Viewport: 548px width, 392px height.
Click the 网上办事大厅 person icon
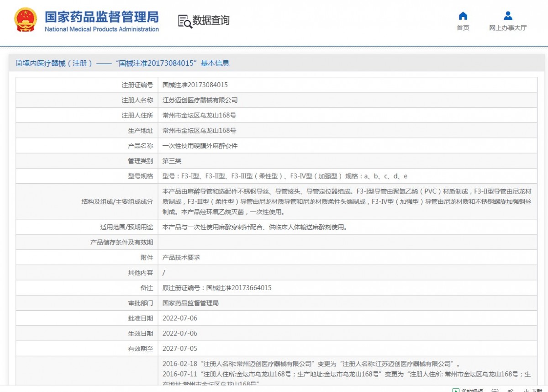[x=508, y=16]
